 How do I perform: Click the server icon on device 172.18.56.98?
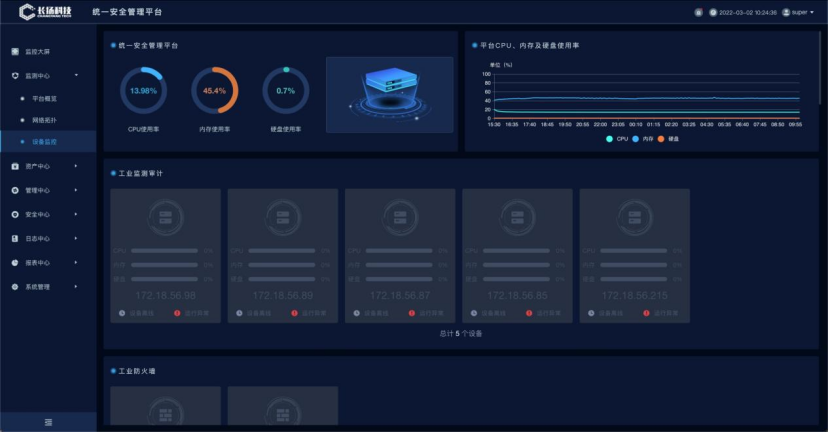(x=164, y=218)
